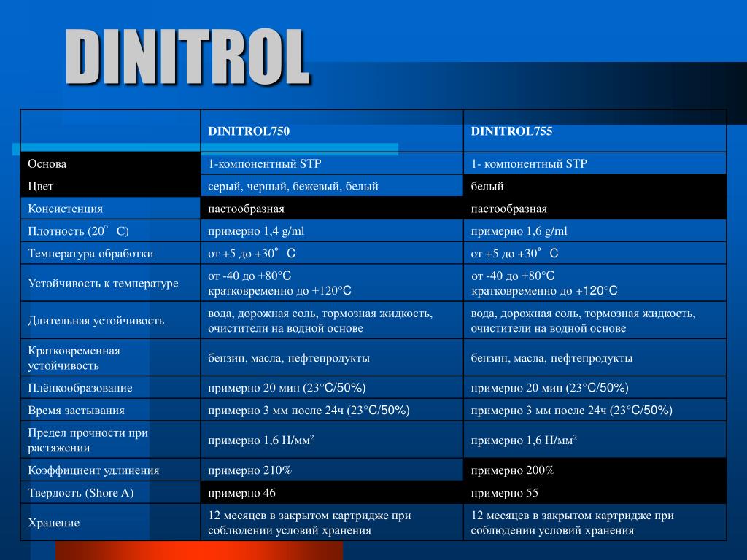Screen dimensions: 747x560
Task: Select the 'примерно 210%' elongation value
Action: coord(249,470)
